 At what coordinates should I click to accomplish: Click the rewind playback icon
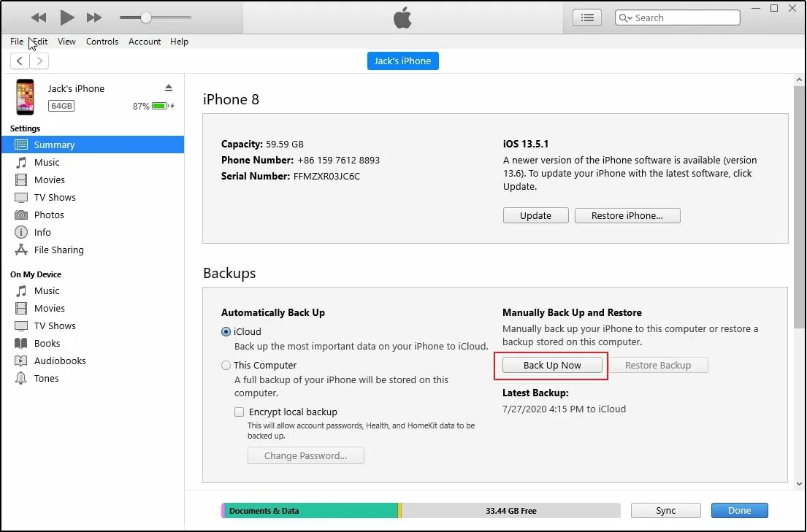click(x=39, y=18)
